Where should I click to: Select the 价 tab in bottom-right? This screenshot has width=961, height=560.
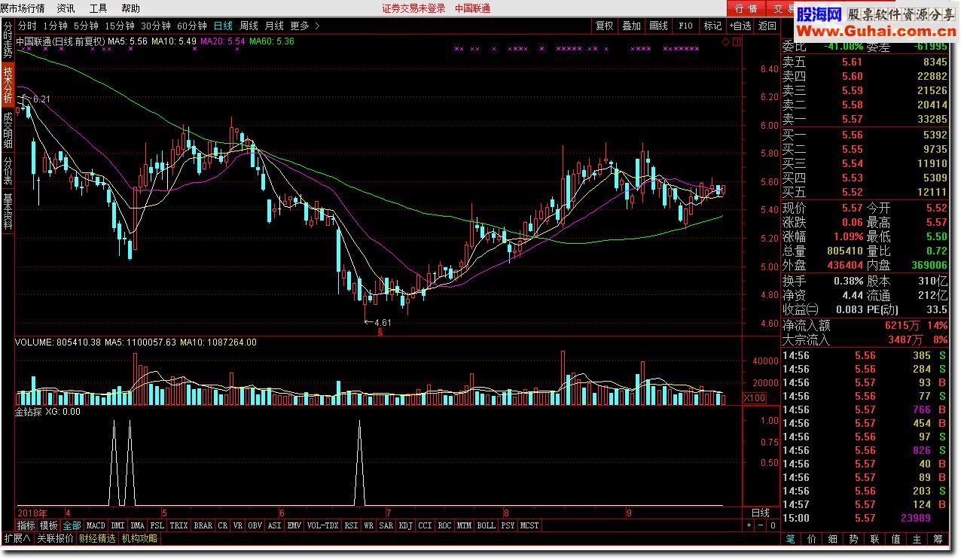coord(812,539)
